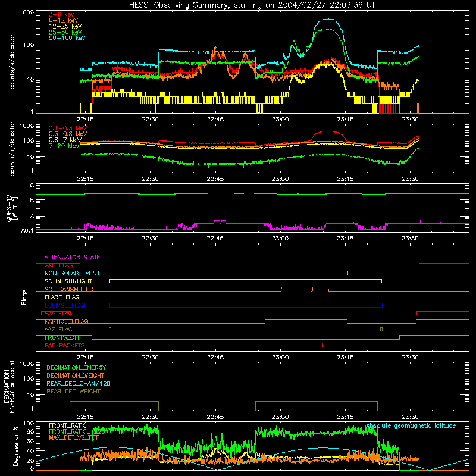Select the SAA_FLAG label
This screenshot has width=476, height=476.
58,314
